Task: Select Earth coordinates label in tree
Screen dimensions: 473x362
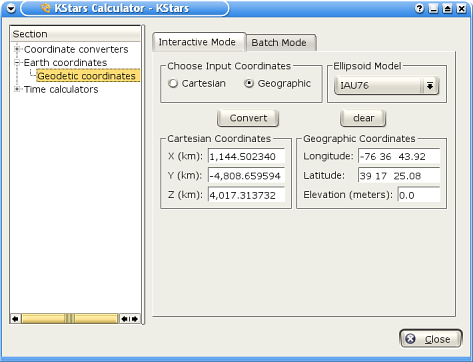Action: pyautogui.click(x=65, y=63)
